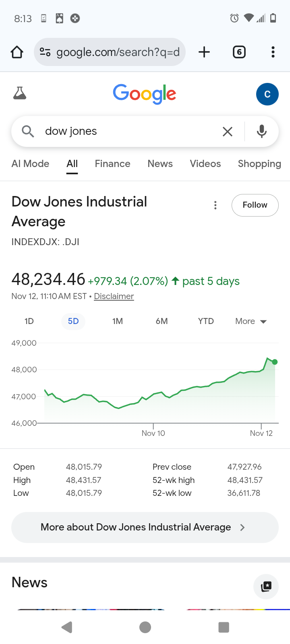The height and width of the screenshot is (644, 290).
Task: Switch to the News tab
Action: [160, 164]
